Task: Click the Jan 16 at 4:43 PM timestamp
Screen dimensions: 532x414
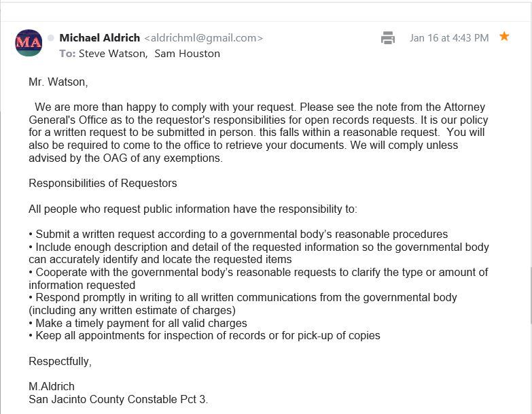Action: point(449,38)
